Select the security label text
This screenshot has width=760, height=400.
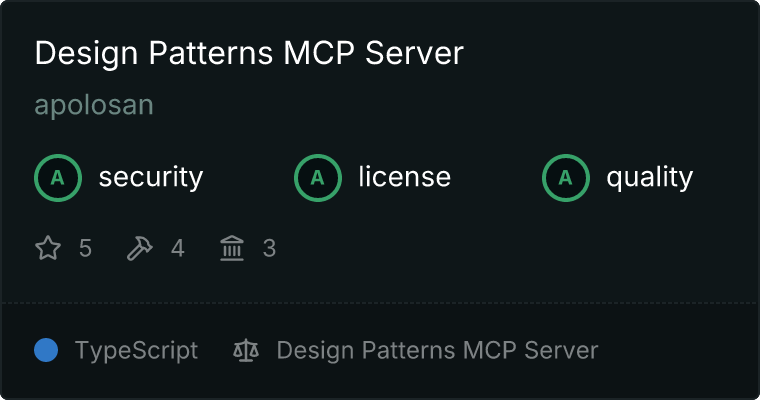[150, 178]
